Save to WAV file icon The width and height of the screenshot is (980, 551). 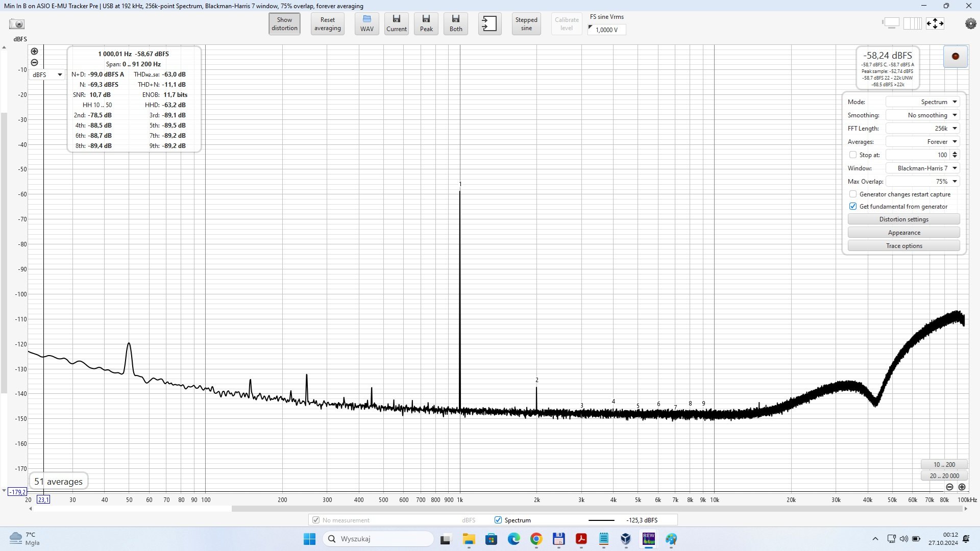[x=367, y=24]
